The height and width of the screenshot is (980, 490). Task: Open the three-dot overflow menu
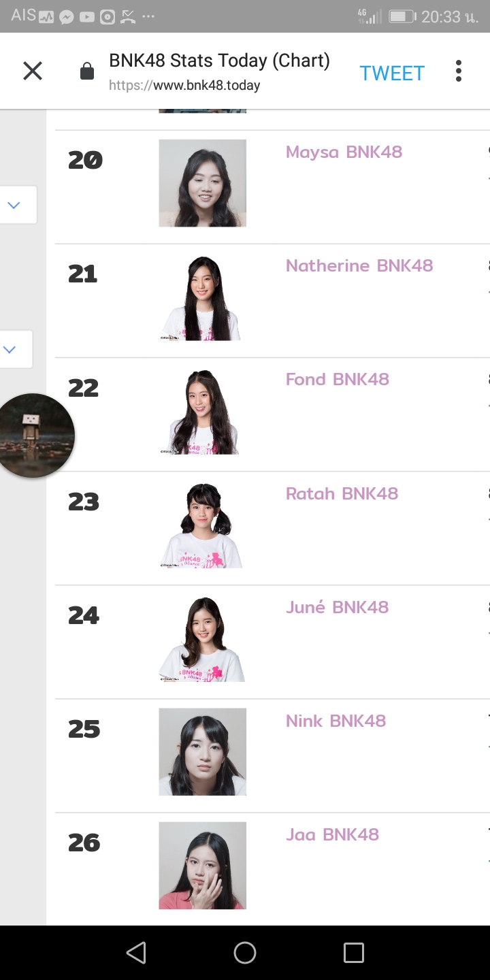(459, 71)
